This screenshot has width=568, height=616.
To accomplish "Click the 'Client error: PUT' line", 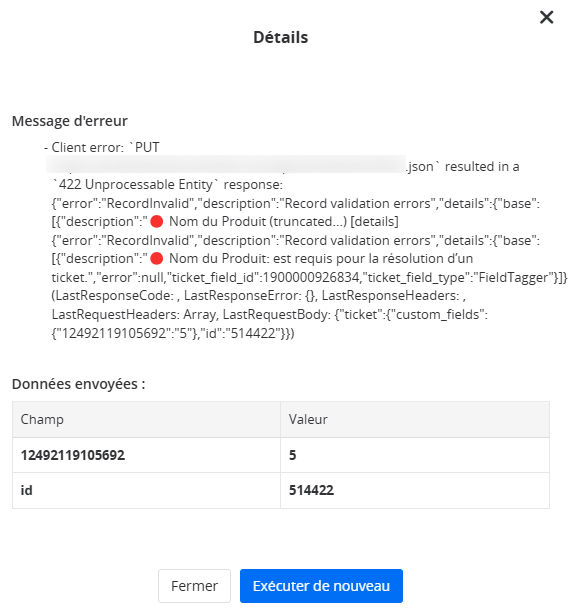I will coord(102,148).
